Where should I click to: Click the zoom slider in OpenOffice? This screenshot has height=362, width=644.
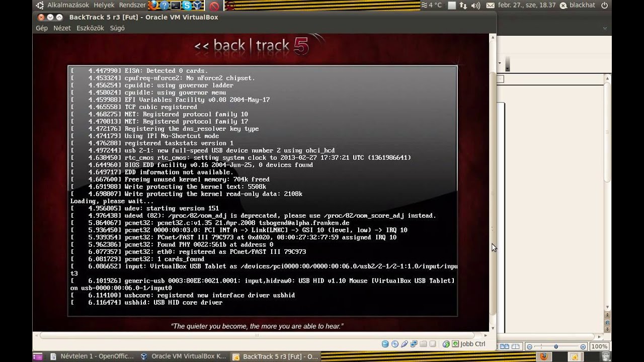pyautogui.click(x=556, y=346)
